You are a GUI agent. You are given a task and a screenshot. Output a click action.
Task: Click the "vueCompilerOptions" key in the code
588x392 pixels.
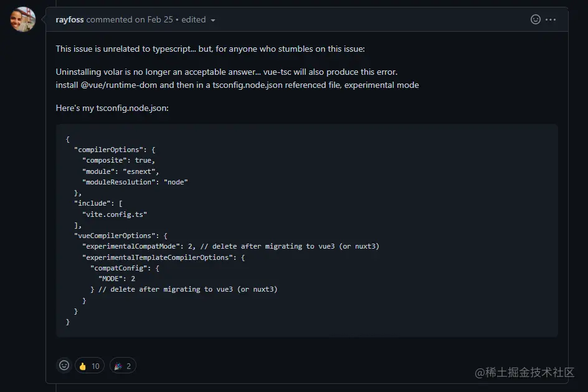[x=117, y=236]
